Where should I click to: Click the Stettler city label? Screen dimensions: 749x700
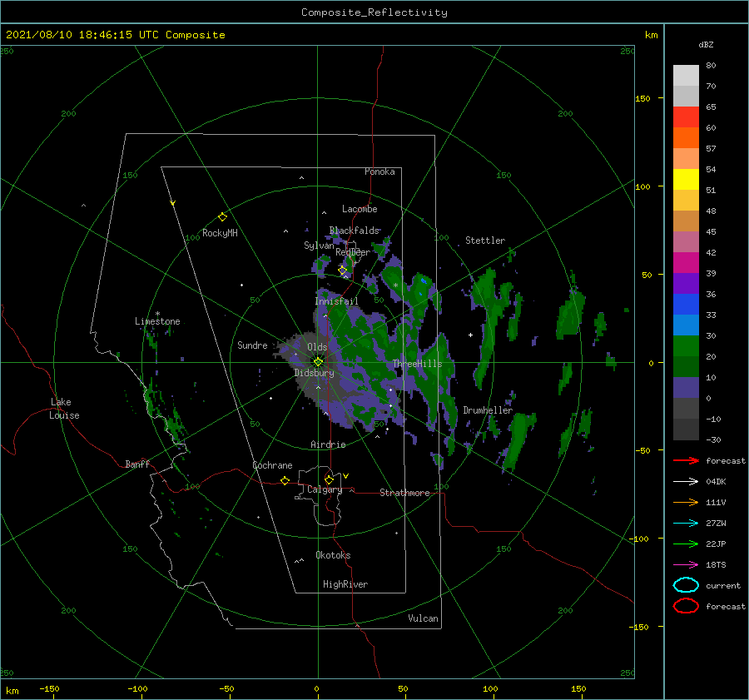[485, 241]
